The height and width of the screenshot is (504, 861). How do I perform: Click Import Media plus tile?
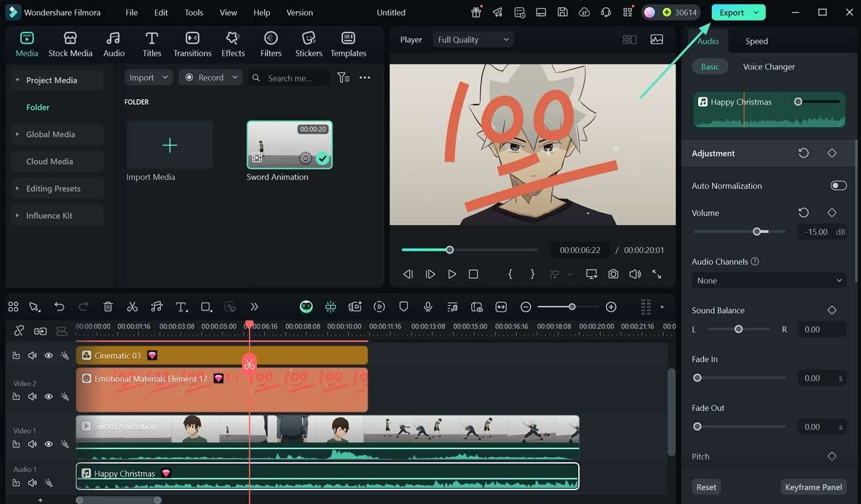tap(170, 145)
